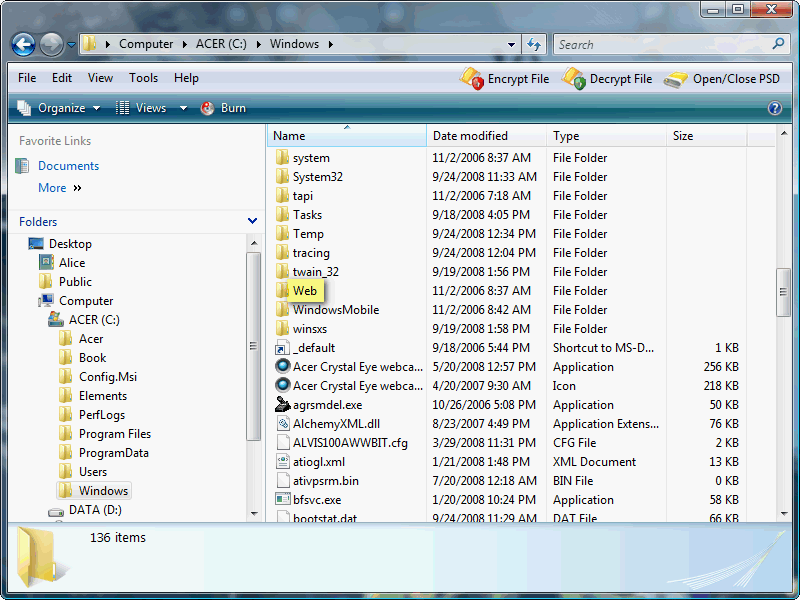The image size is (800, 600).
Task: Select the AlchemyXML.dll file icon
Action: tap(283, 423)
